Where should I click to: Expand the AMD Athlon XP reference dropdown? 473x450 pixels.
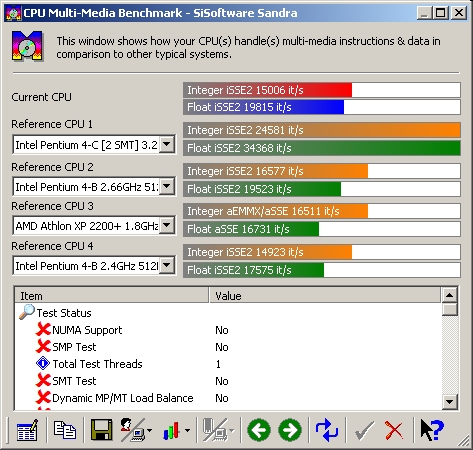coord(167,226)
